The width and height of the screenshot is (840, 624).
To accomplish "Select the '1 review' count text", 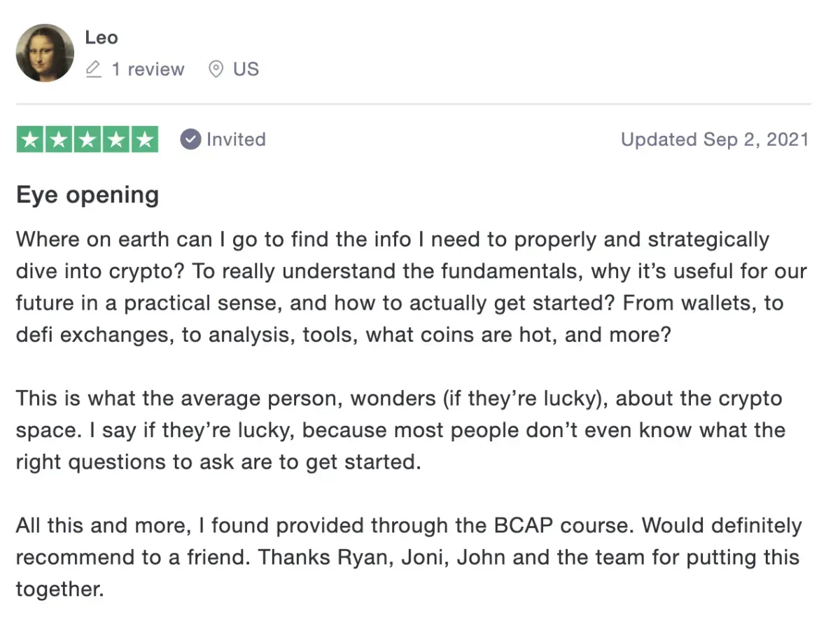I will [x=148, y=69].
